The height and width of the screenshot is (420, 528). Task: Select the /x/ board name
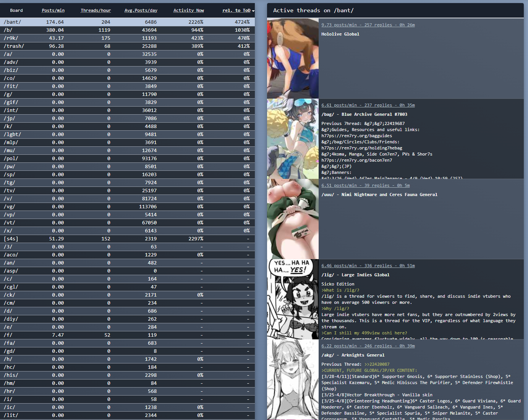tap(8, 231)
